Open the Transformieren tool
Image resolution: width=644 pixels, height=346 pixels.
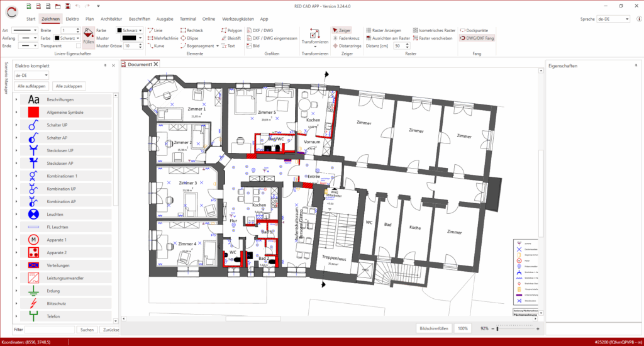(315, 37)
